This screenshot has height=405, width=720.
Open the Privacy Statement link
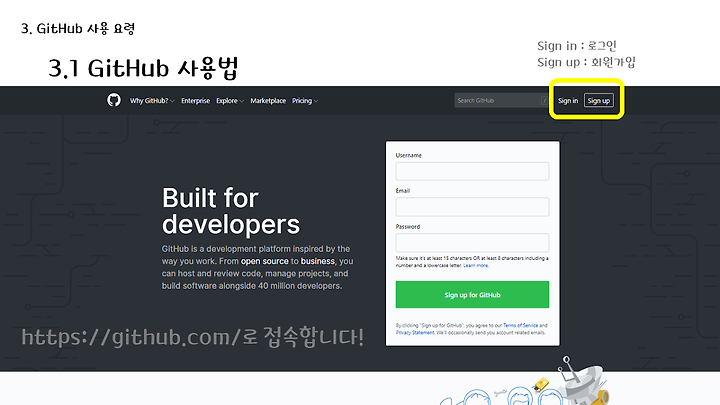[x=415, y=332]
